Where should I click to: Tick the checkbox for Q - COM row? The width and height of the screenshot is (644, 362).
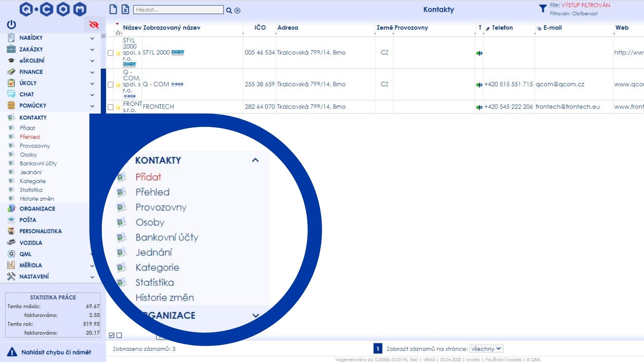pos(110,85)
